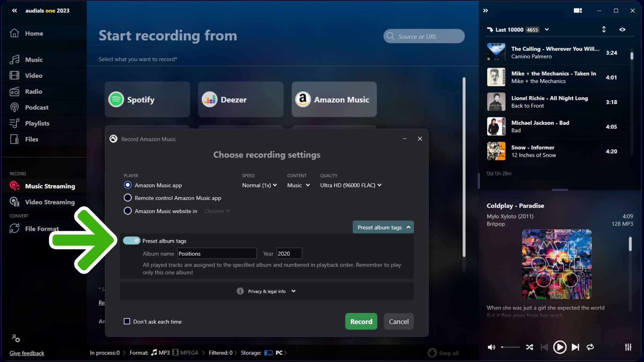Check the Don't ask each time box
The height and width of the screenshot is (362, 644).
[127, 321]
